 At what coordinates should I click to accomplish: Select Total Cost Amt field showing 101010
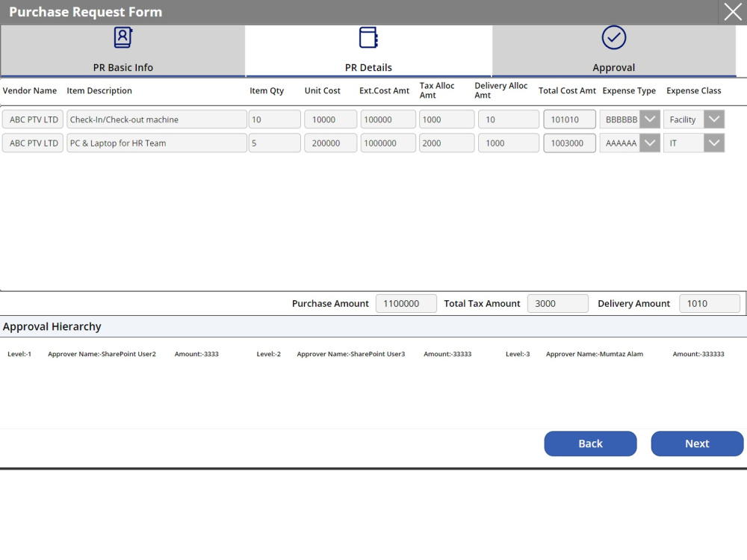pos(570,119)
